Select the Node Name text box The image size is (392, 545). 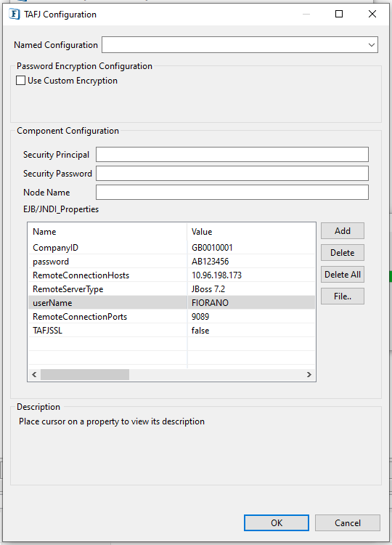pyautogui.click(x=232, y=193)
